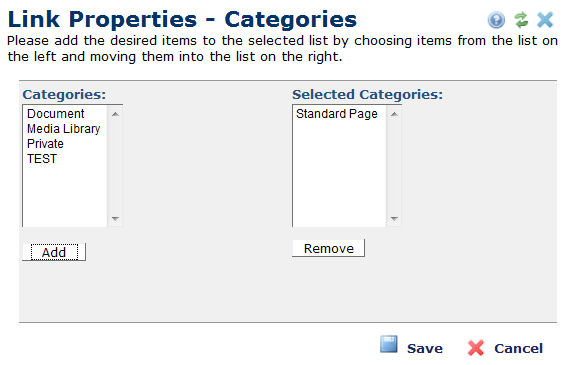The width and height of the screenshot is (570, 365).
Task: Click the Add button
Action: [x=54, y=252]
